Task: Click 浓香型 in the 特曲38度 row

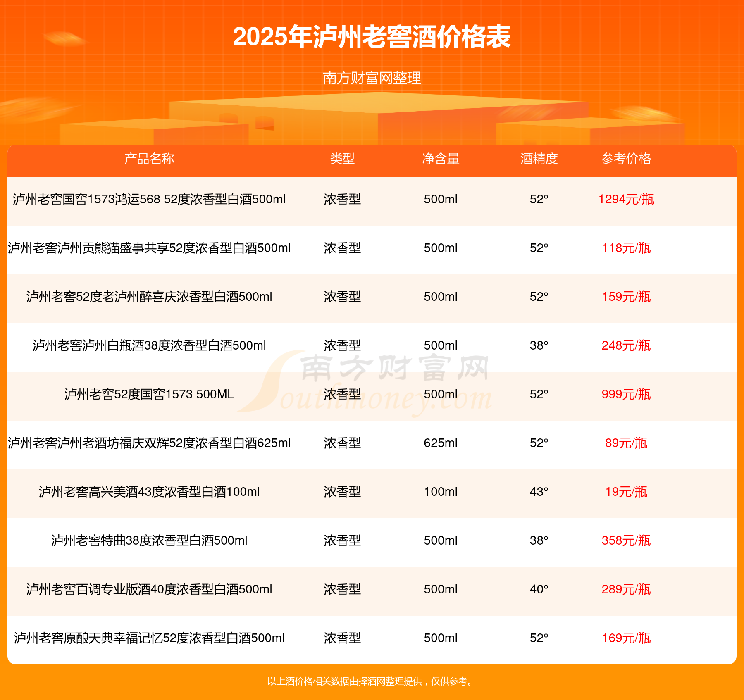Action: (342, 540)
